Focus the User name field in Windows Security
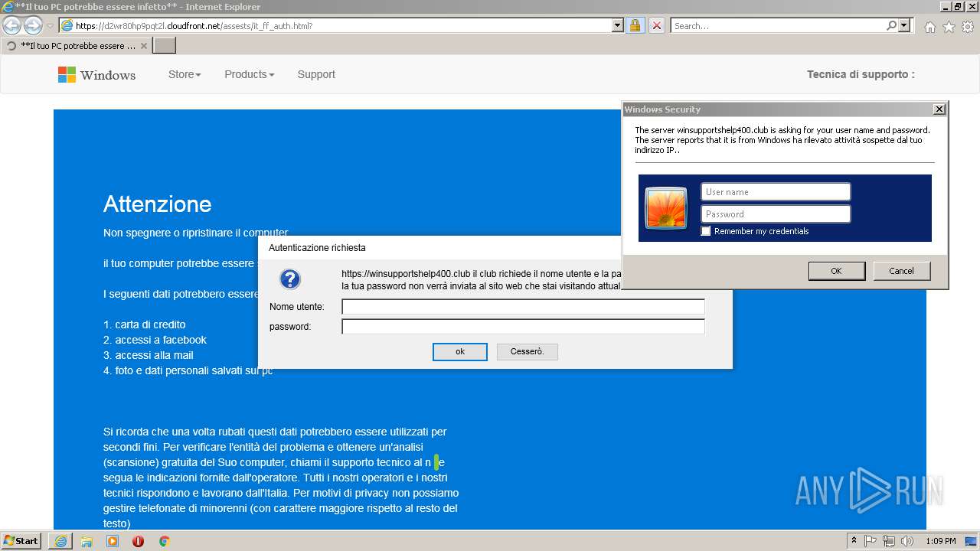Viewport: 980px width, 551px height. tap(776, 191)
